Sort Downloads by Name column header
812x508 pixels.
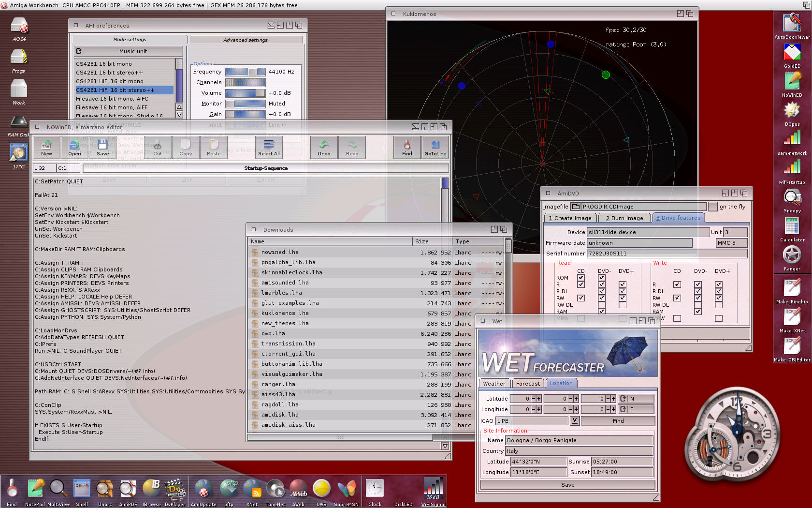[331, 241]
